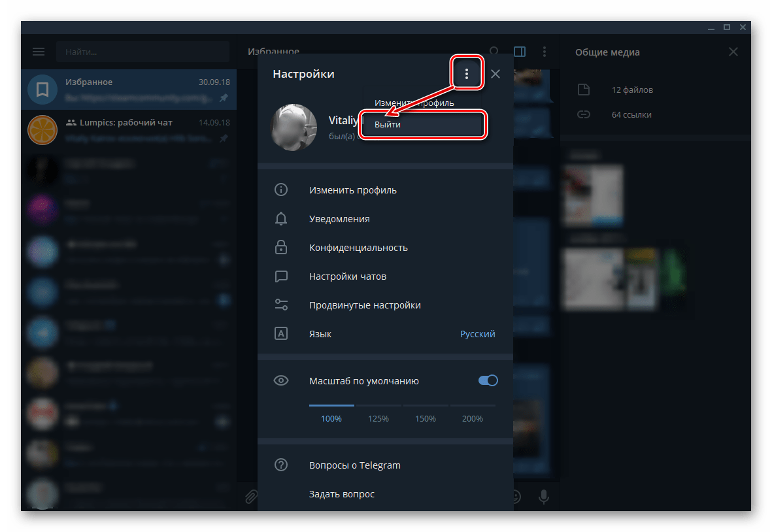Click the lock privacy icon
Screen dimensions: 772x532
click(281, 247)
